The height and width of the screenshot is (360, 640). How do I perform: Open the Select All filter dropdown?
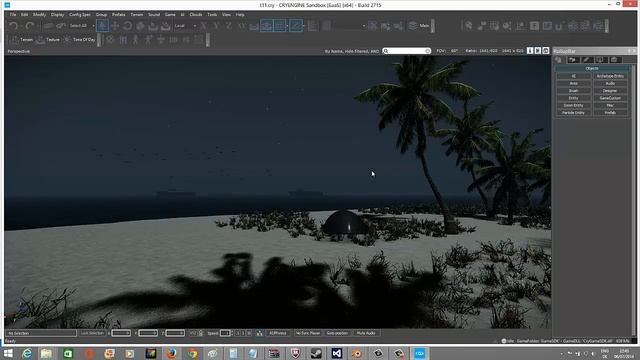pos(82,26)
